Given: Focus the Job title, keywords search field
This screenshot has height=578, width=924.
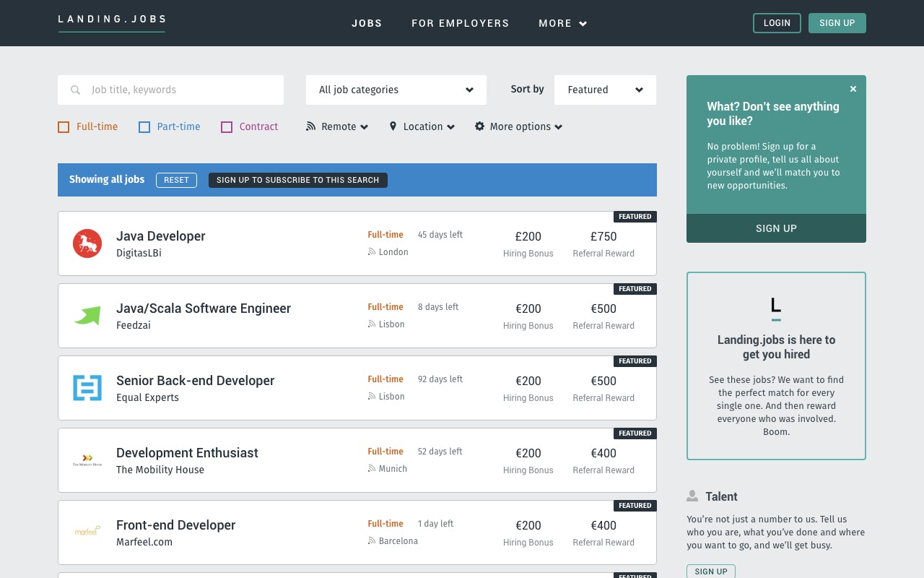Looking at the screenshot, I should coord(170,90).
